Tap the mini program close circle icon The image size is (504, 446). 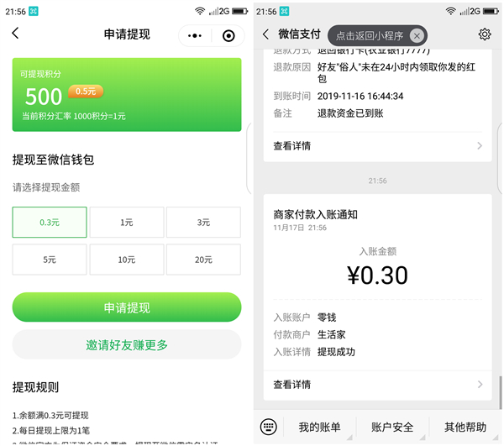(x=228, y=35)
